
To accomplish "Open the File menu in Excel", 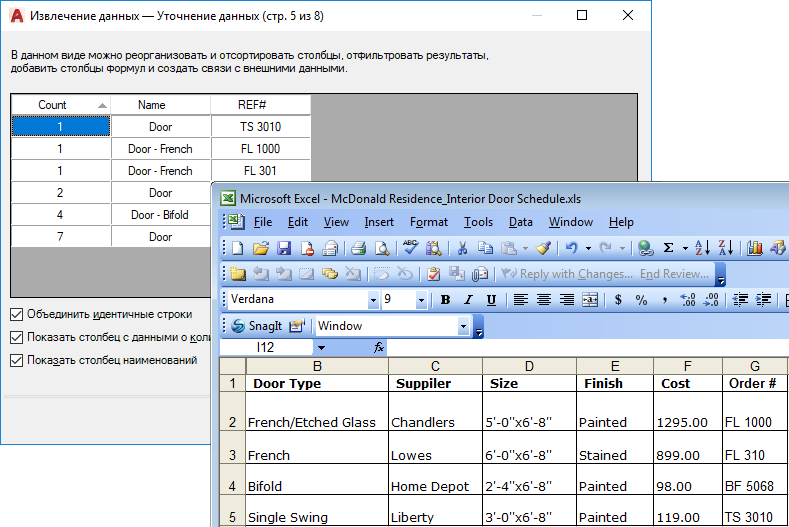I will [263, 222].
